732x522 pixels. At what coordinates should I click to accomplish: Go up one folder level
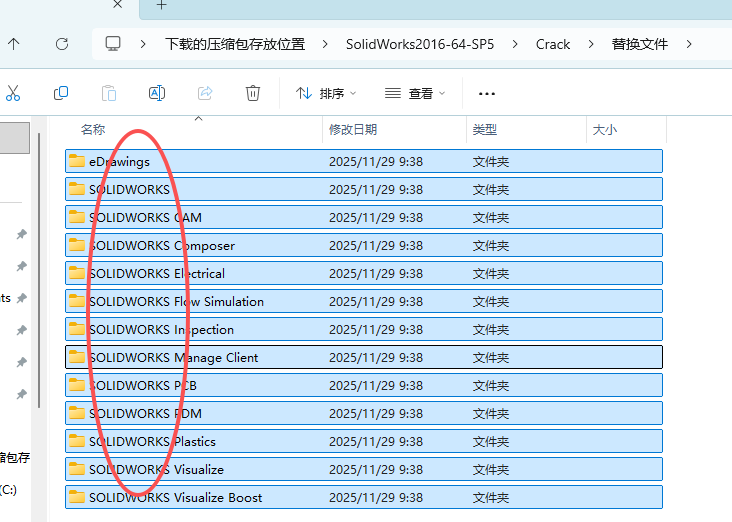point(14,44)
